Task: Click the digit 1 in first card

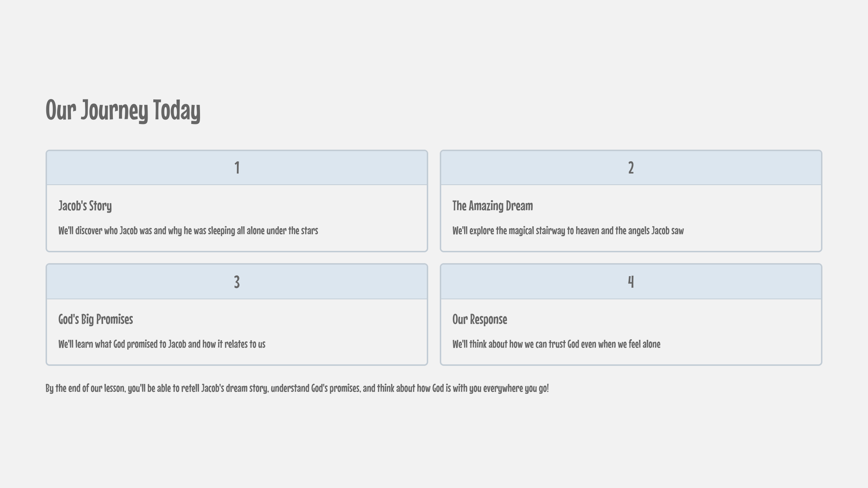Action: click(237, 168)
